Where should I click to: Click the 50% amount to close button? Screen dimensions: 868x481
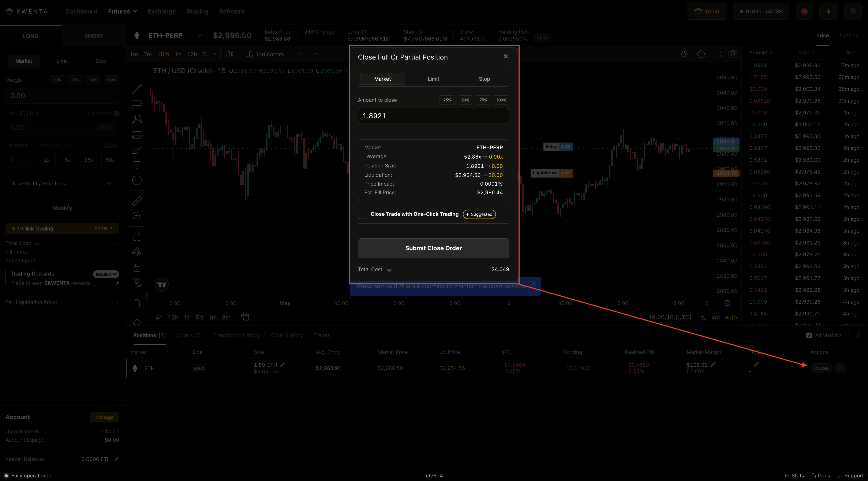coord(465,100)
